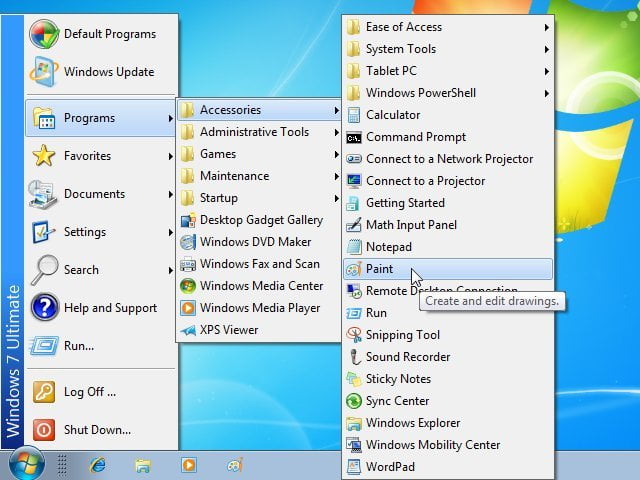
Task: Open Connect to a Network Projector
Action: pos(448,159)
